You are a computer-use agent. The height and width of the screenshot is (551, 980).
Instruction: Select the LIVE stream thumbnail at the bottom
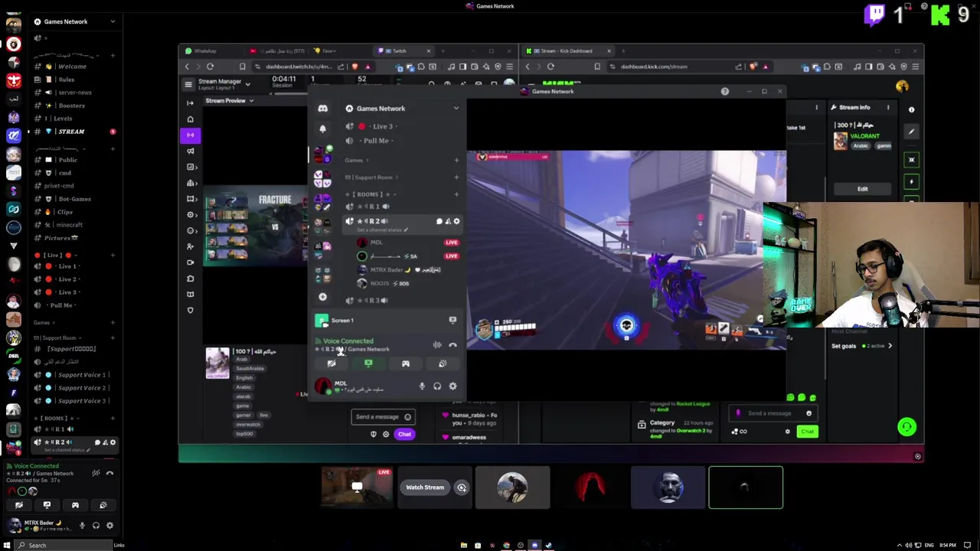(357, 487)
